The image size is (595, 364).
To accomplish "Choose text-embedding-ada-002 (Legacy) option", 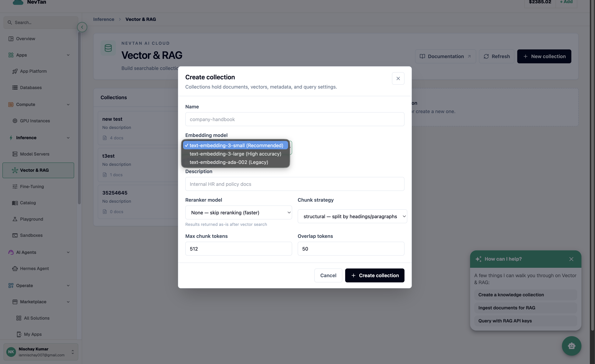I will [x=235, y=162].
